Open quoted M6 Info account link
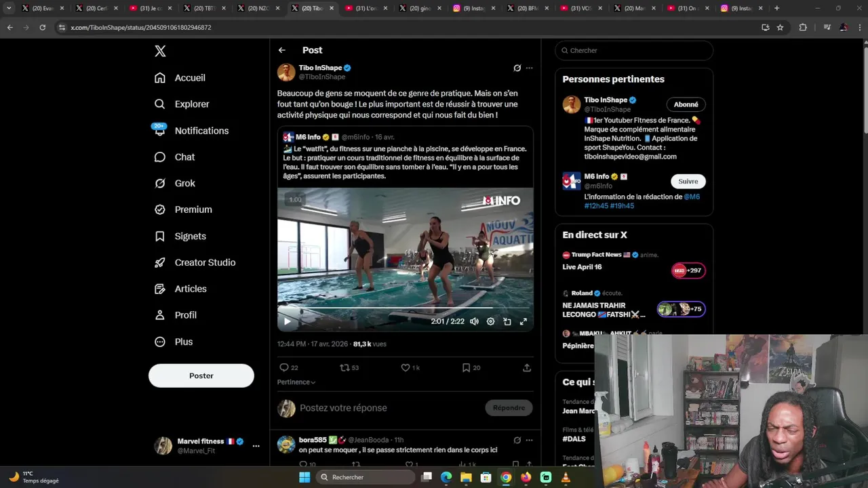 [x=308, y=137]
